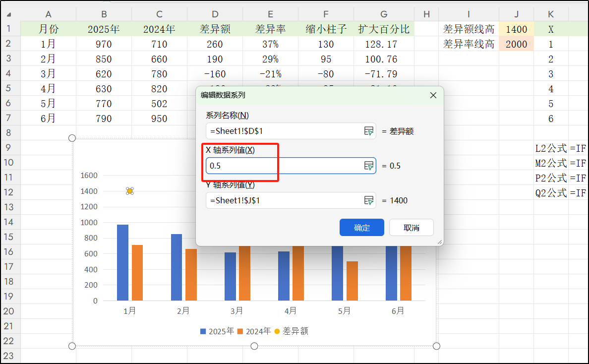Select the blue 1月 bar in chart
Viewport: 589px width, 364px height.
point(122,262)
